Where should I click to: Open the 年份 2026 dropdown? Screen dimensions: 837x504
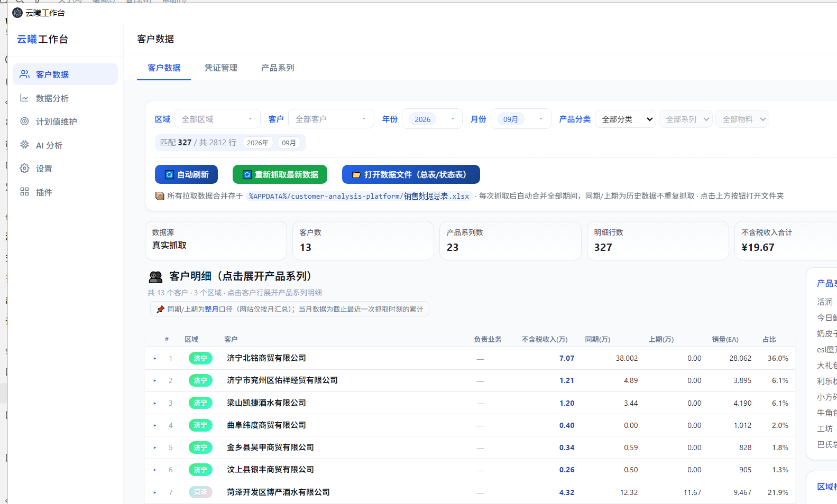[432, 119]
